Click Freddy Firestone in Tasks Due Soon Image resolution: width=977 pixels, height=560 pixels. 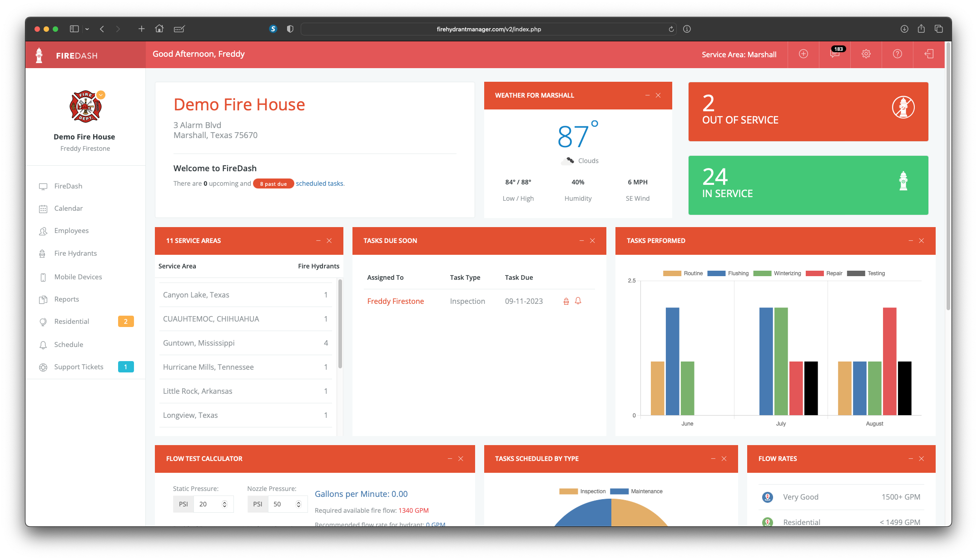395,301
